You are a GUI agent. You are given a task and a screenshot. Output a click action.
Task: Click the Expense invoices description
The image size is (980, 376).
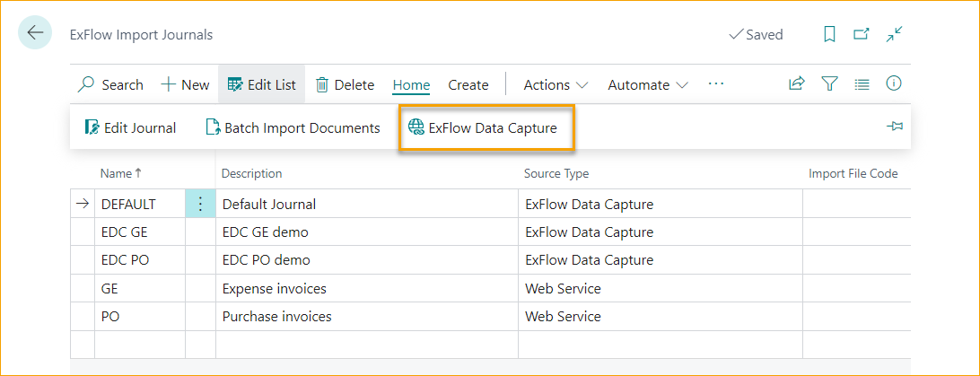pos(367,289)
